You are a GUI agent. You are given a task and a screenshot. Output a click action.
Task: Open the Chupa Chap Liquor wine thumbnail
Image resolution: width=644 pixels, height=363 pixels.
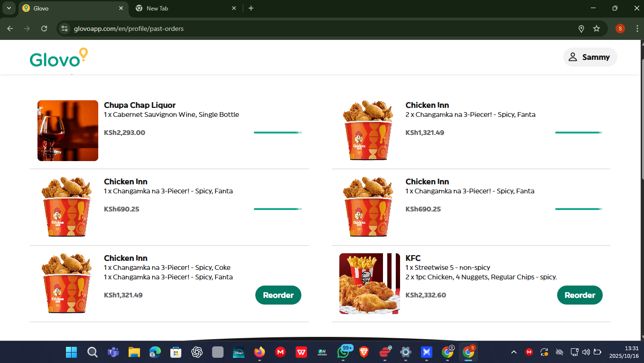[68, 131]
